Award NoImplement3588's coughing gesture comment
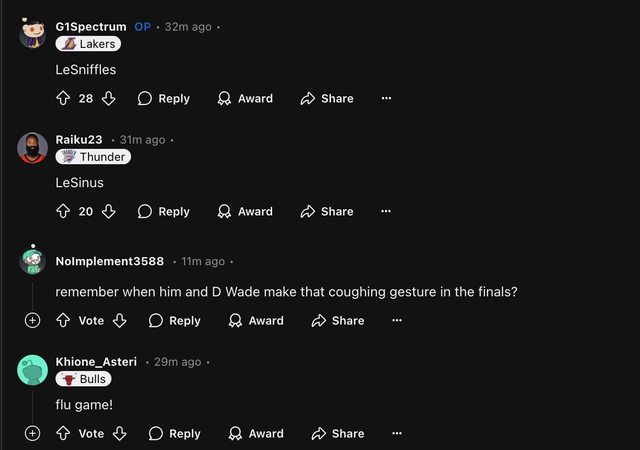 [x=256, y=320]
